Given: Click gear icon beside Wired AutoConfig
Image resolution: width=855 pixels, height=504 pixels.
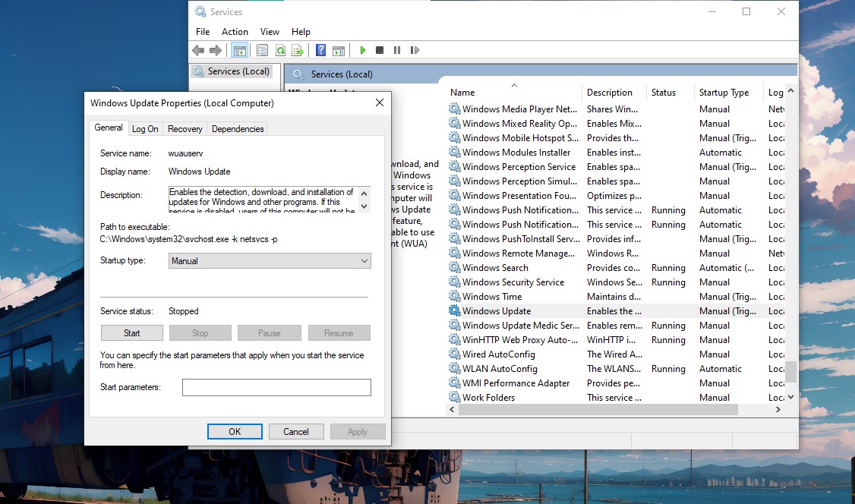Looking at the screenshot, I should point(454,354).
